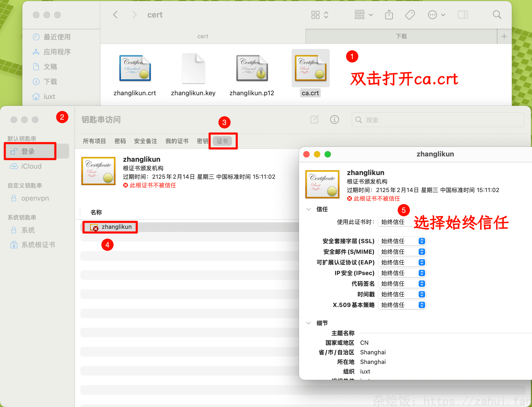
Task: Click the compose new note icon in Keychain Access
Action: click(314, 120)
